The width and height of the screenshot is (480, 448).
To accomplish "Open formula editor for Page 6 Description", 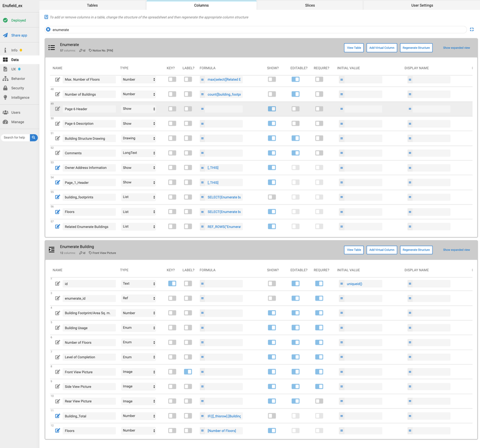I will click(x=221, y=123).
